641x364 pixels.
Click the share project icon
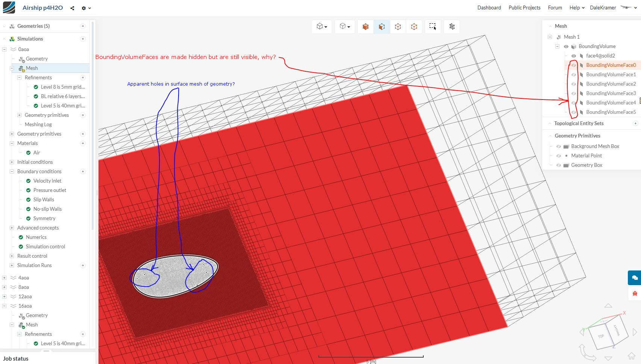click(72, 8)
